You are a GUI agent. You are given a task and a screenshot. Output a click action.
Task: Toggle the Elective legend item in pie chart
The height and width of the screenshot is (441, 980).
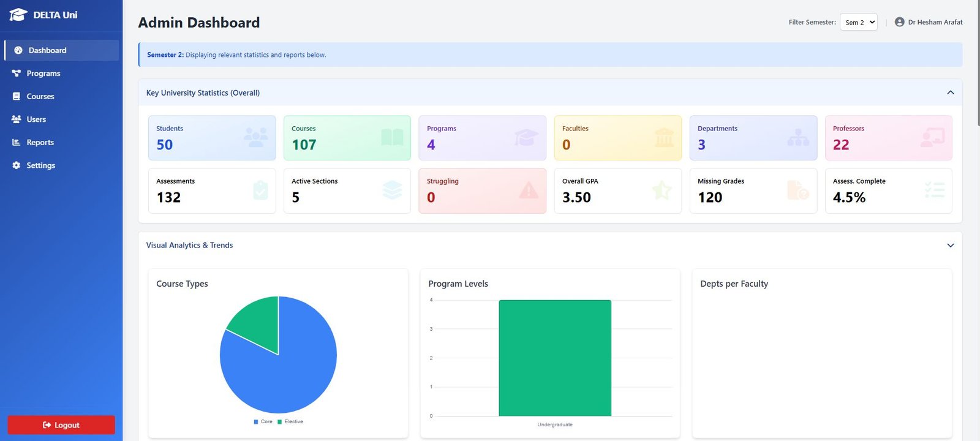pyautogui.click(x=290, y=421)
